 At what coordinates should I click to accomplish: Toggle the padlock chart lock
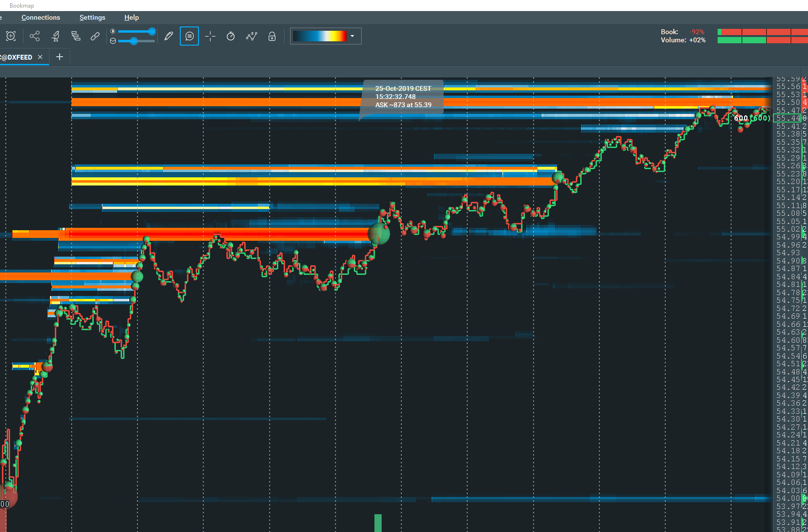click(272, 36)
